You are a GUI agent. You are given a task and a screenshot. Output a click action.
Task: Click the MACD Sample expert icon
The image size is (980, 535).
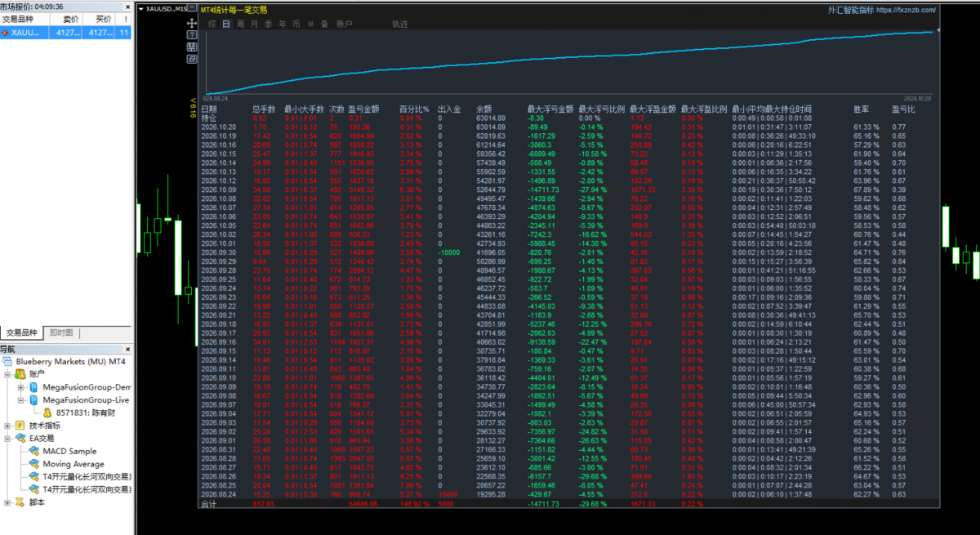[34, 452]
